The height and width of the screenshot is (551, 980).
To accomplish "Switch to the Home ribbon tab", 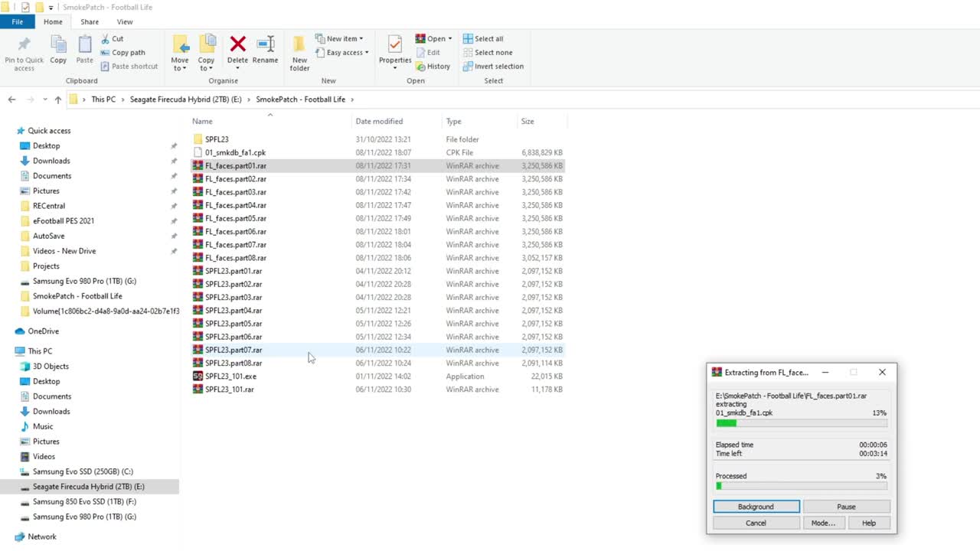I will click(x=53, y=21).
